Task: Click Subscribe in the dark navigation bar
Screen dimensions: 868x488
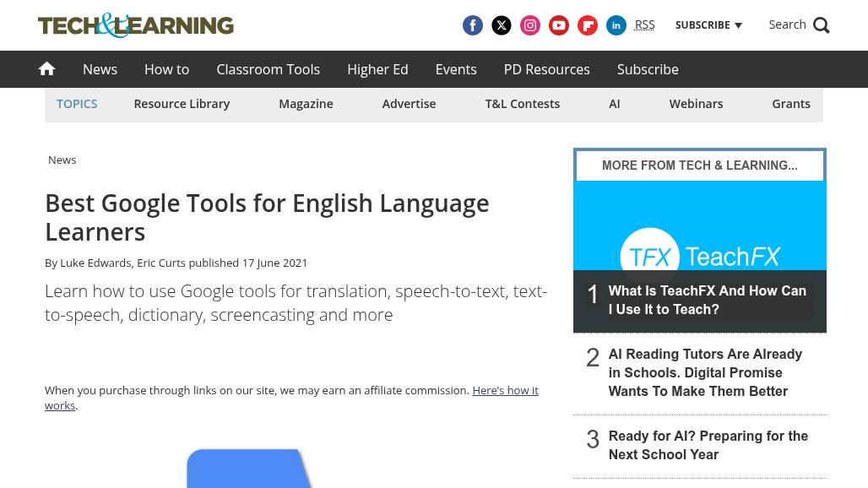Action: coord(648,69)
